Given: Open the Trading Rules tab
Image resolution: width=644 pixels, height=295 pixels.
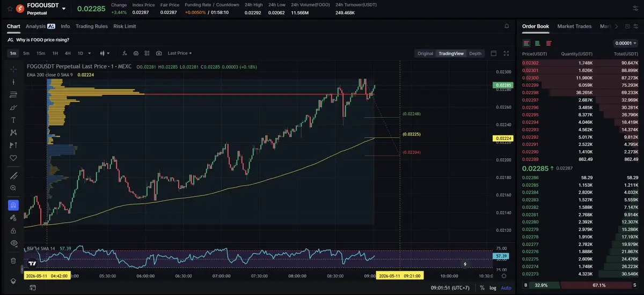Looking at the screenshot, I should [91, 26].
